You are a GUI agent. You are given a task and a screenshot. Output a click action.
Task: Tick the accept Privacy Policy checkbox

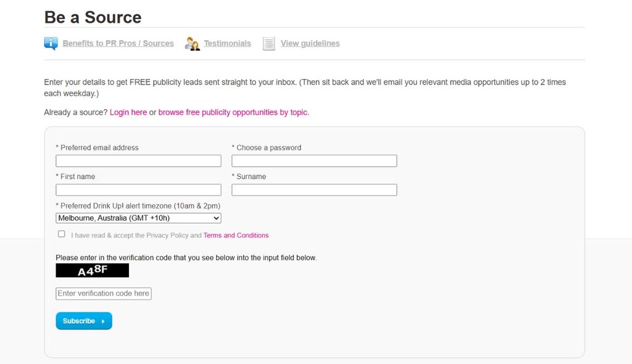(x=61, y=234)
